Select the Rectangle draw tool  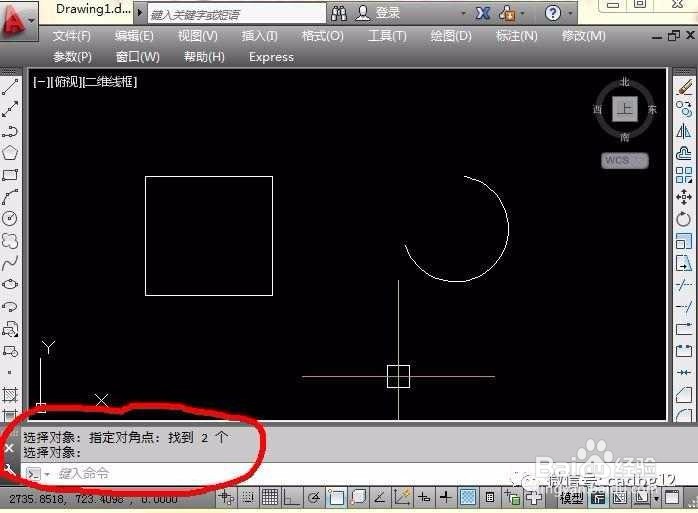[10, 175]
